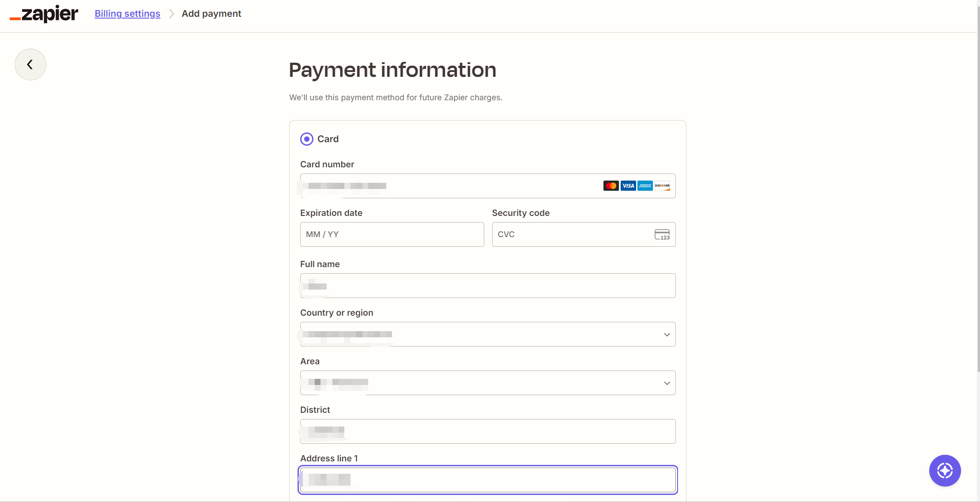Image resolution: width=980 pixels, height=502 pixels.
Task: Select the Card radio button
Action: coord(307,139)
